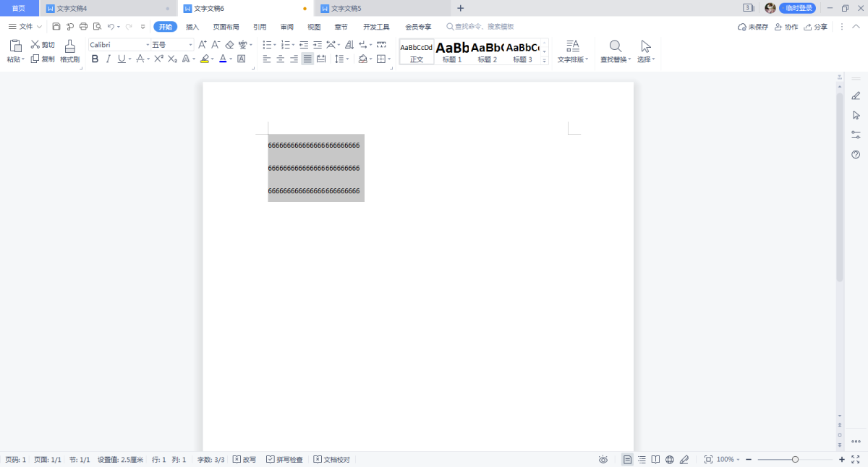The height and width of the screenshot is (467, 868).
Task: Click the Cut (剪切) scissors button
Action: pos(43,45)
